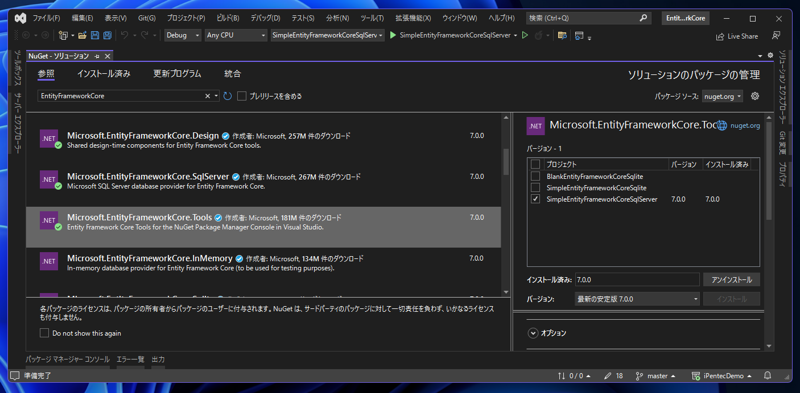The height and width of the screenshot is (393, 800).
Task: Click the feedback person icon
Action: (x=776, y=36)
